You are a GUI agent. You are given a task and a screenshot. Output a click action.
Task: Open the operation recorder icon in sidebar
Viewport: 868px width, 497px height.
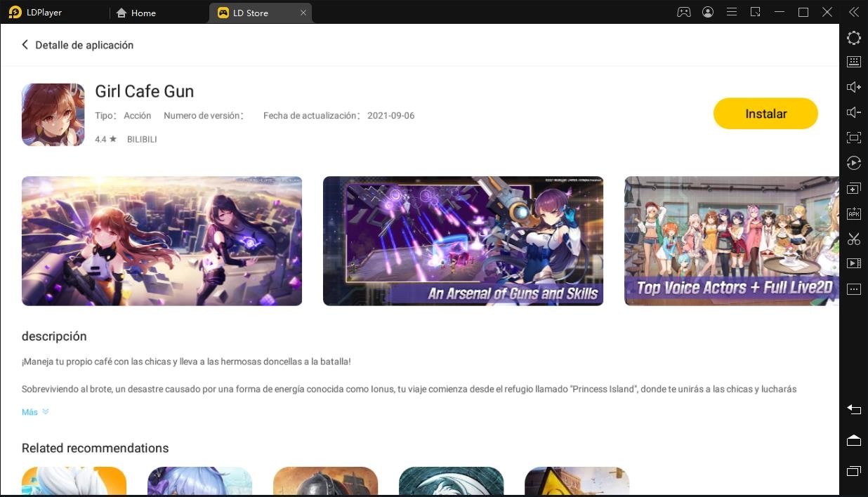tap(853, 163)
